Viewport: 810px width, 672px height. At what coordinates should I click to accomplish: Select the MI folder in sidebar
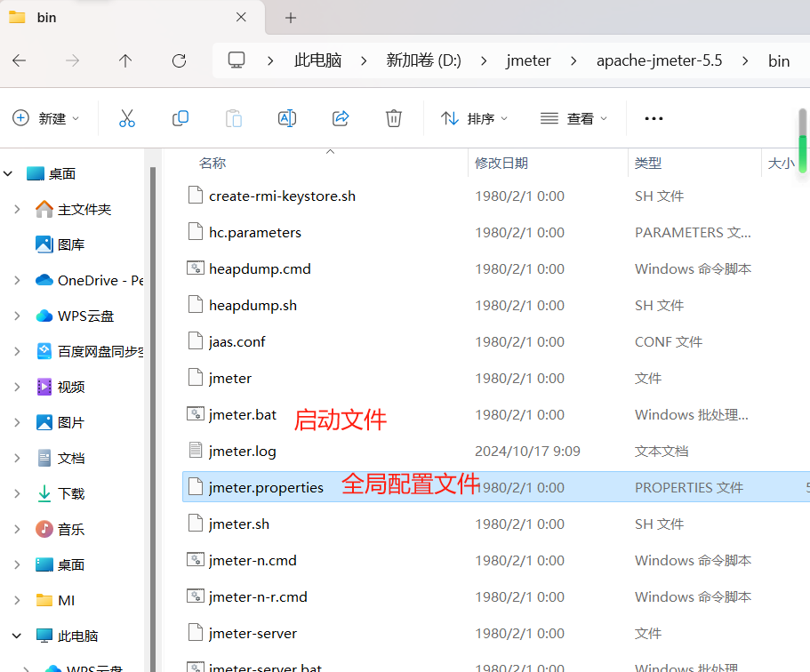pyautogui.click(x=66, y=600)
